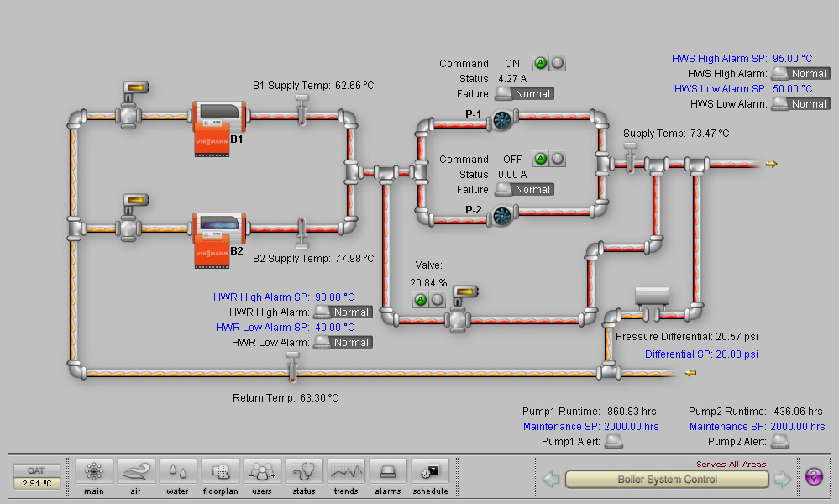This screenshot has height=504, width=839.
Task: Edit Pump1 Maintenance SP value
Action: (632, 427)
